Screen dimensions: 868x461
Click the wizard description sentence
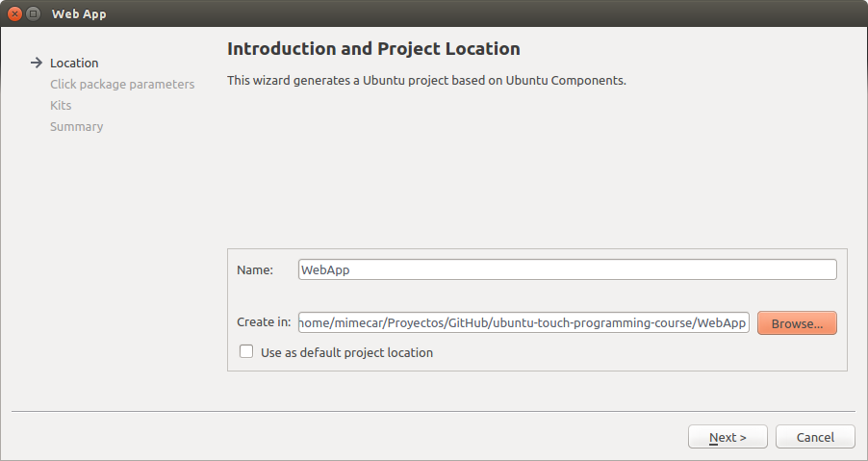click(x=426, y=80)
